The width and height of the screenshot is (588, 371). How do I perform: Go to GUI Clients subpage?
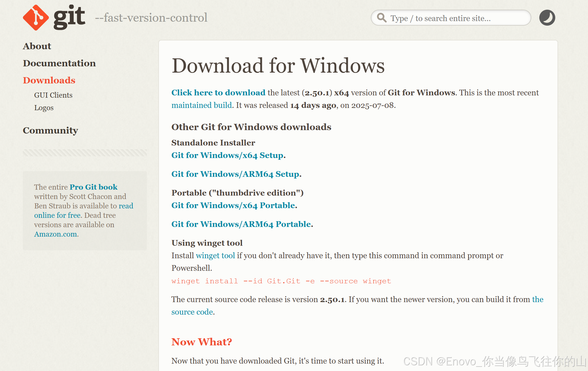(53, 95)
